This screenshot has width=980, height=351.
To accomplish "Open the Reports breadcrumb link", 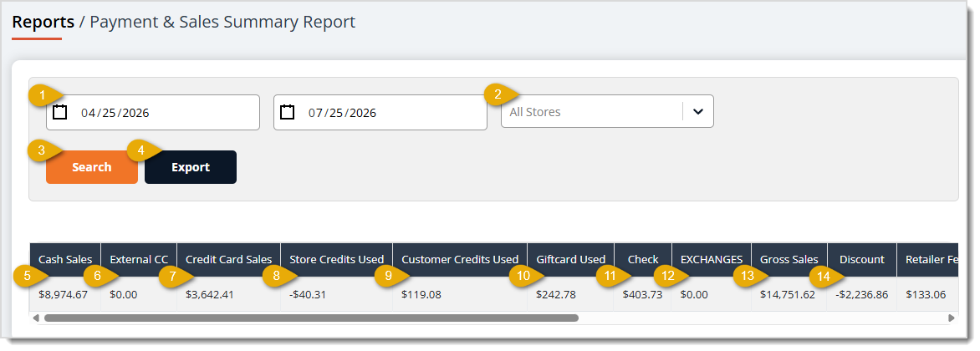I will click(x=43, y=22).
